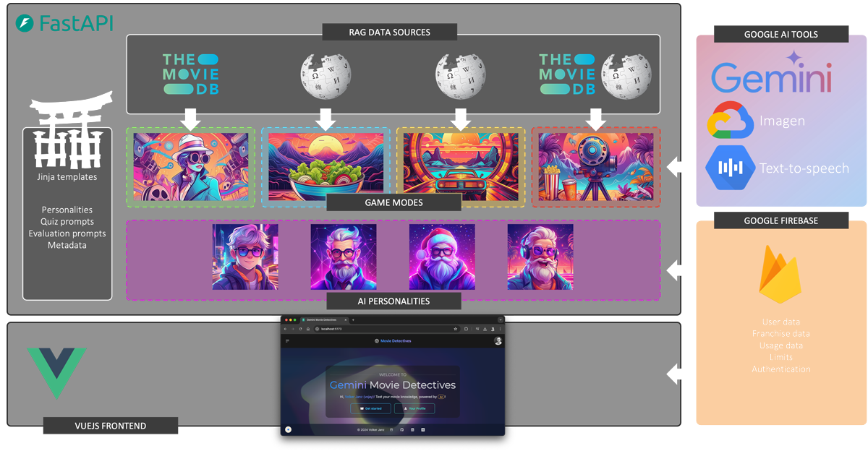Select the white-bearded man with headphones personality

pos(540,257)
